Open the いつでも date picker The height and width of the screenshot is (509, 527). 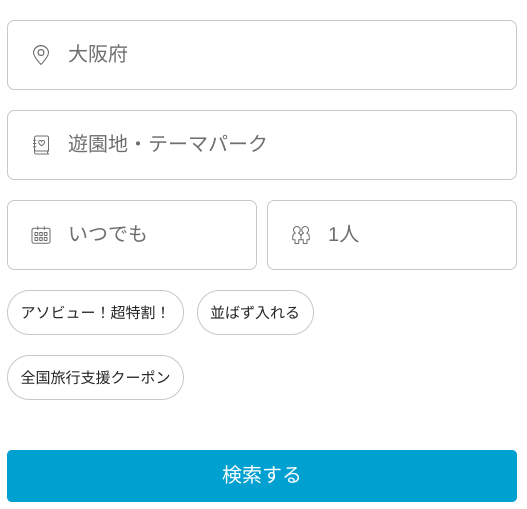tap(132, 235)
